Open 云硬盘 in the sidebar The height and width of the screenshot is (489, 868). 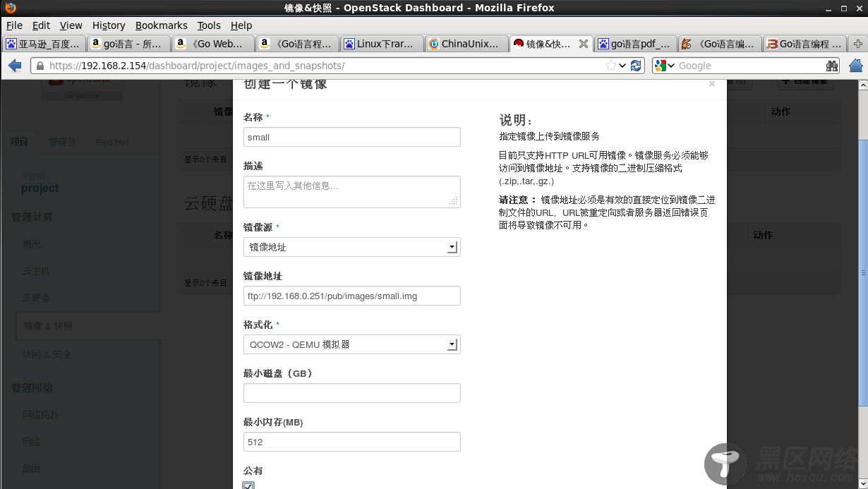pyautogui.click(x=36, y=298)
